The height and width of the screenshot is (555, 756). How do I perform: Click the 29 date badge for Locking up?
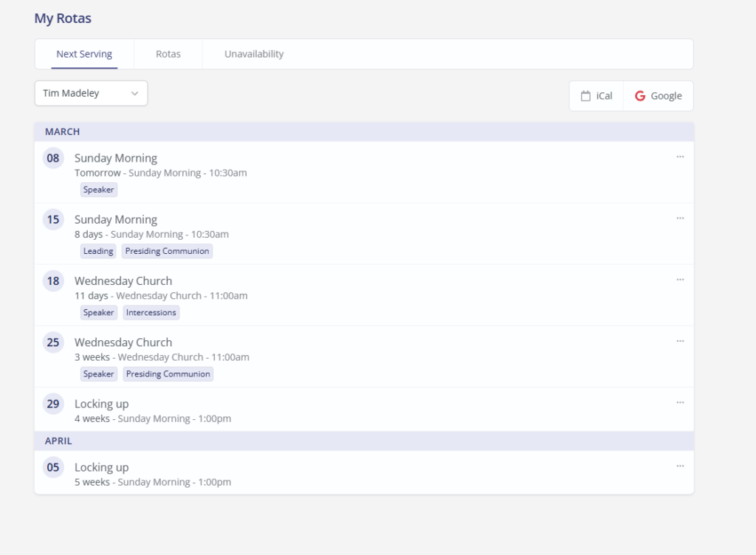(53, 404)
